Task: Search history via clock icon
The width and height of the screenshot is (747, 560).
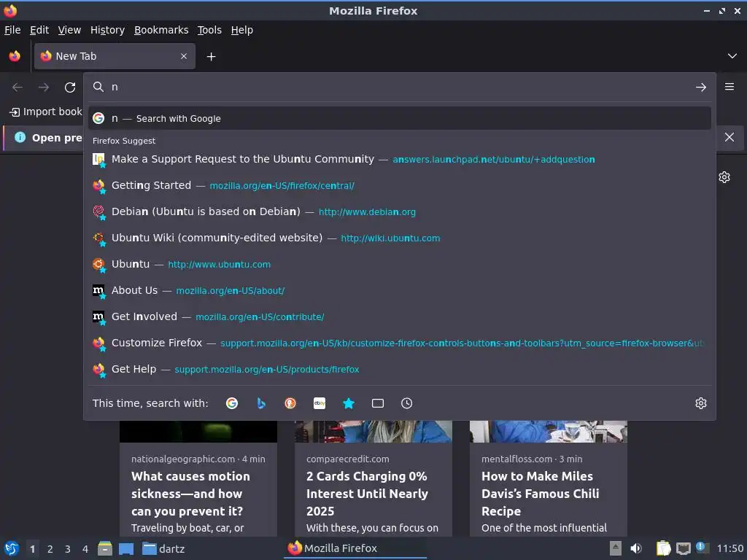Action: click(x=407, y=403)
